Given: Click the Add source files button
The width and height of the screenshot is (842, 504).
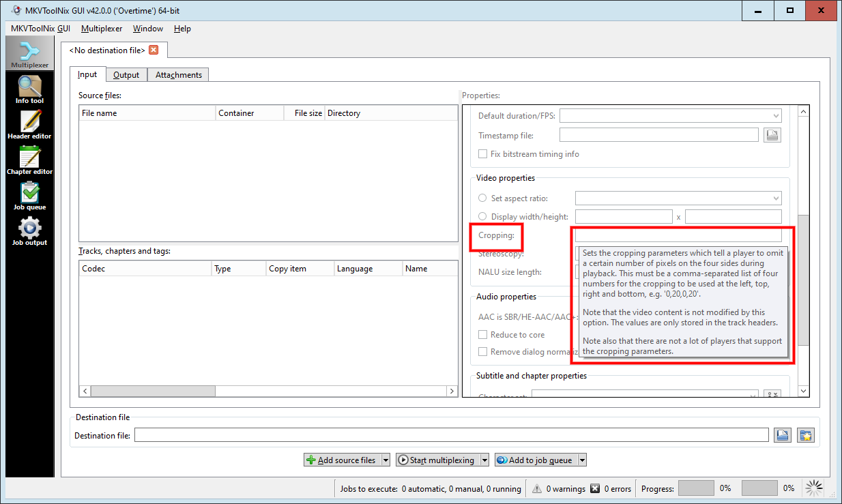Looking at the screenshot, I should click(x=342, y=460).
